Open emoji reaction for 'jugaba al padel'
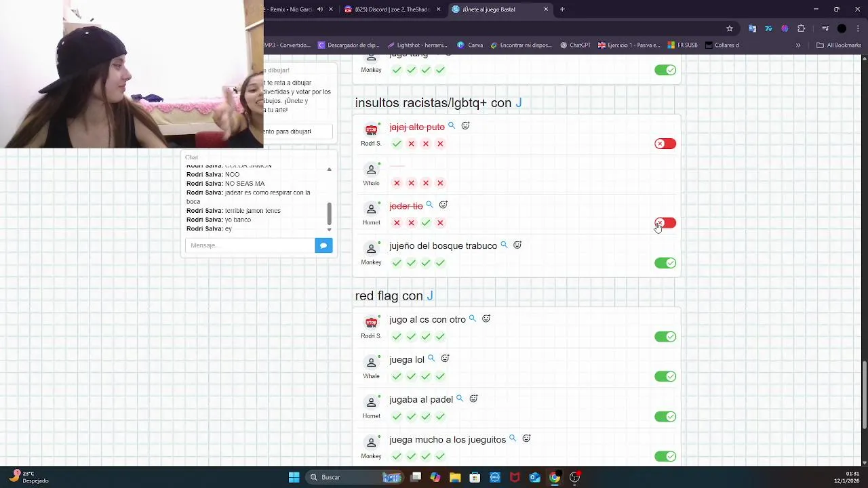Viewport: 868px width, 488px height. point(473,399)
